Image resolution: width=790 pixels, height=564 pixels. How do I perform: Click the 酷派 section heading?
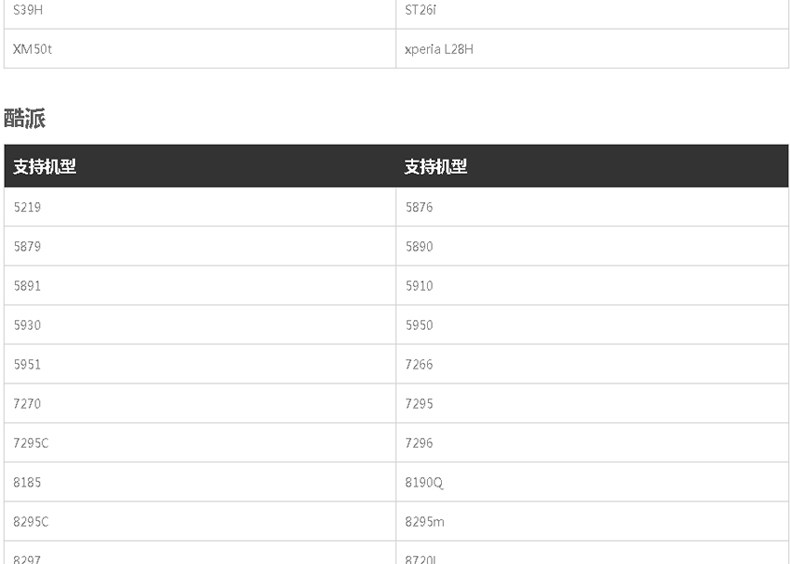pos(25,118)
